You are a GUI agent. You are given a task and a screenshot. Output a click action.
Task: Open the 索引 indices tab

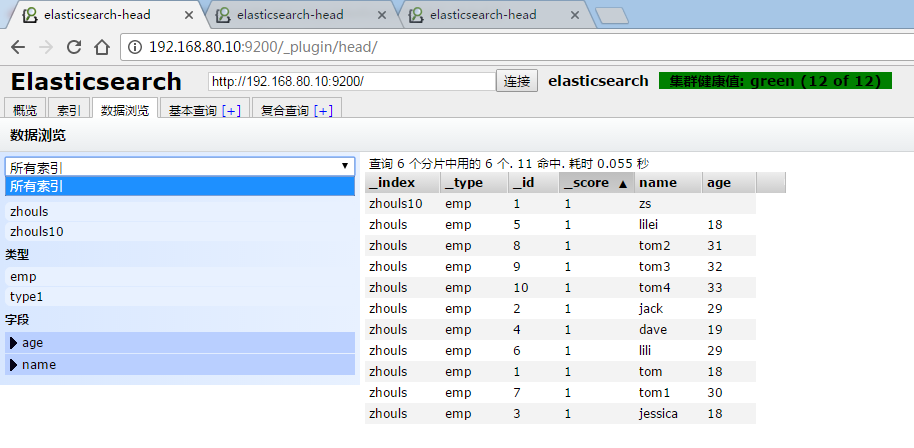coord(69,110)
